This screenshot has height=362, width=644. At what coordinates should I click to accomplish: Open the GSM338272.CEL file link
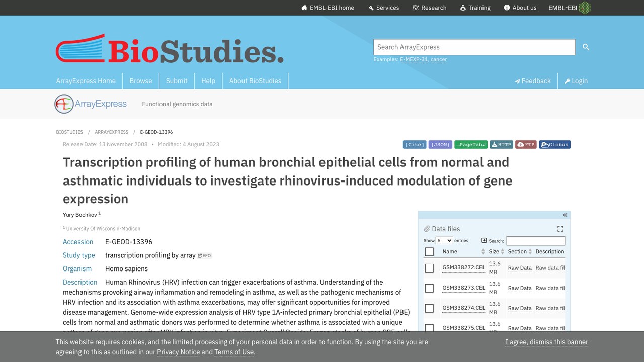pyautogui.click(x=464, y=267)
